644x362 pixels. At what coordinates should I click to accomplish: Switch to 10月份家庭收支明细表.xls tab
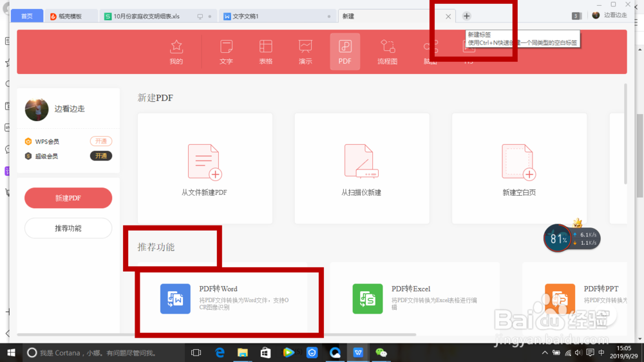[158, 16]
